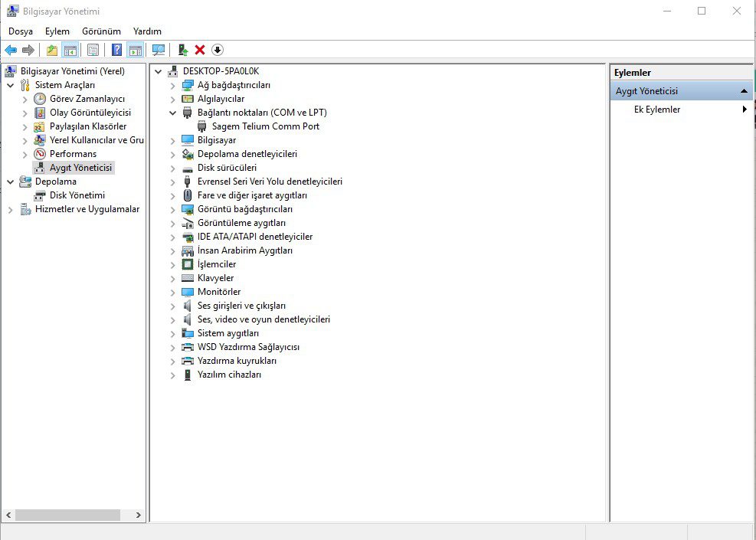This screenshot has width=756, height=540.
Task: Click the blue Help question mark icon
Action: 116,51
